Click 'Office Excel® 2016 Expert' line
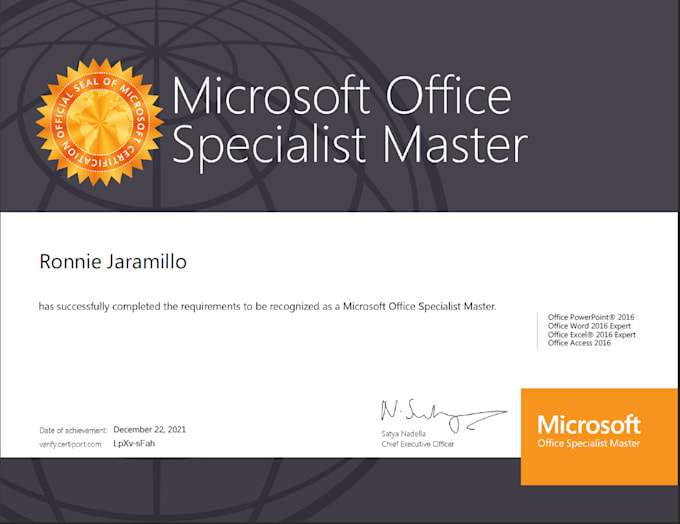 592,334
